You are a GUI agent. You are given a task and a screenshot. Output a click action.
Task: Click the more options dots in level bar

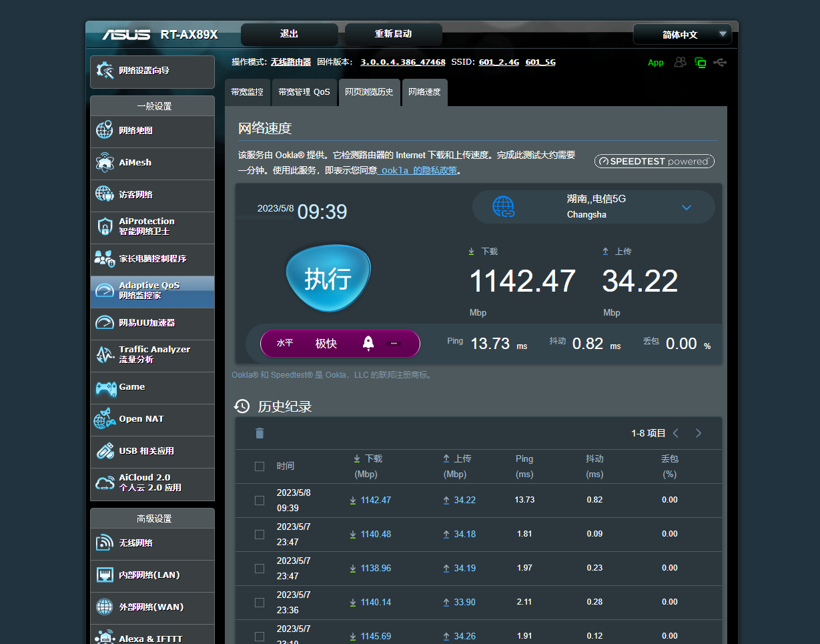coord(394,343)
